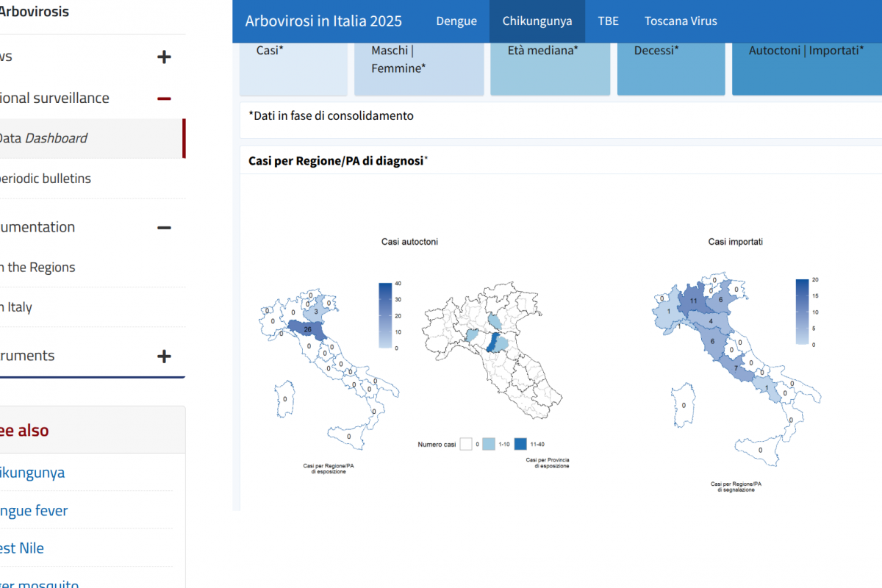Viewport: 882px width, 588px height.
Task: Click the region labeled 7 on importati map
Action: pos(734,368)
